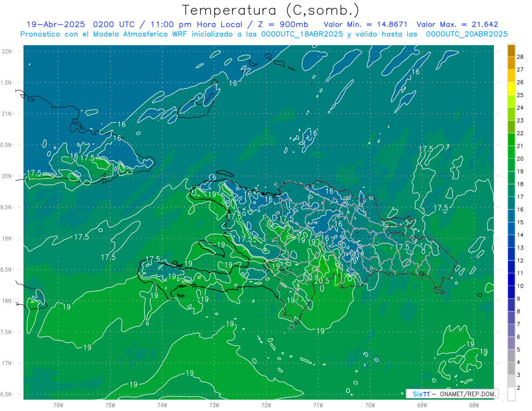
Task: Click the lime swatch between 23 and 24
Action: pos(511,114)
